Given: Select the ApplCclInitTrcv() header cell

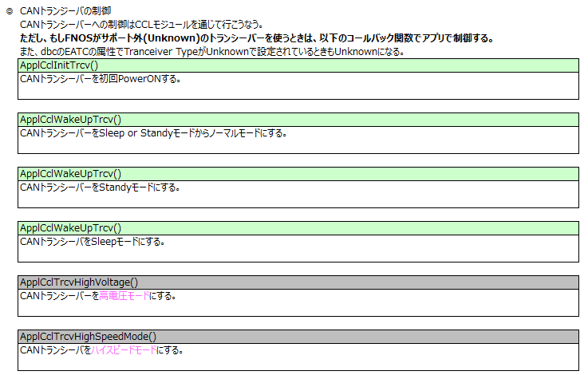Looking at the screenshot, I should [x=298, y=65].
